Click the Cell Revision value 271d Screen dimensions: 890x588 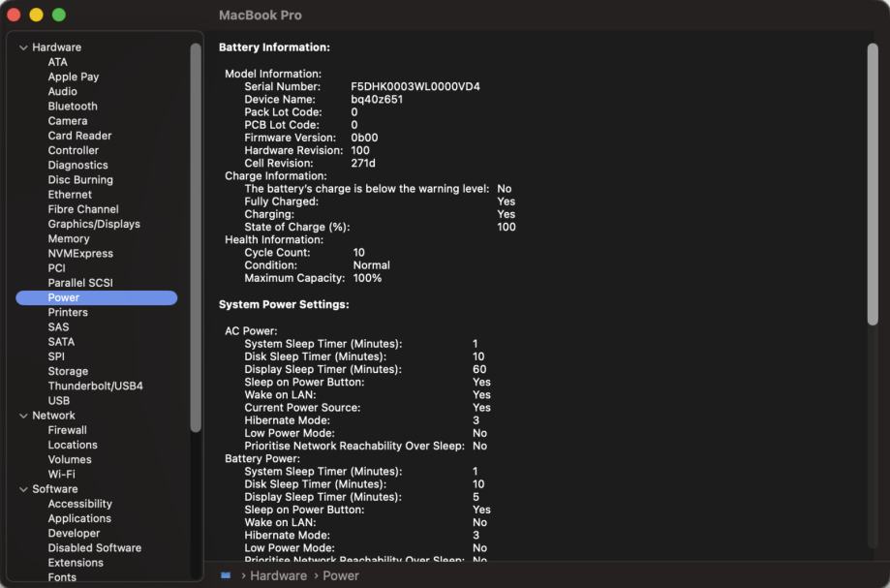[x=363, y=164]
